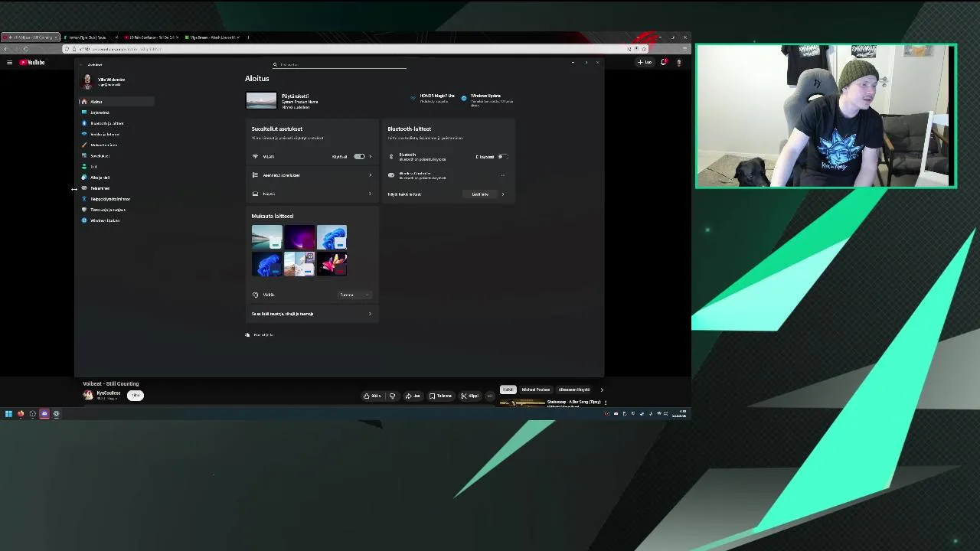The image size is (980, 551).
Task: Click the Tallenna save button
Action: pos(440,396)
